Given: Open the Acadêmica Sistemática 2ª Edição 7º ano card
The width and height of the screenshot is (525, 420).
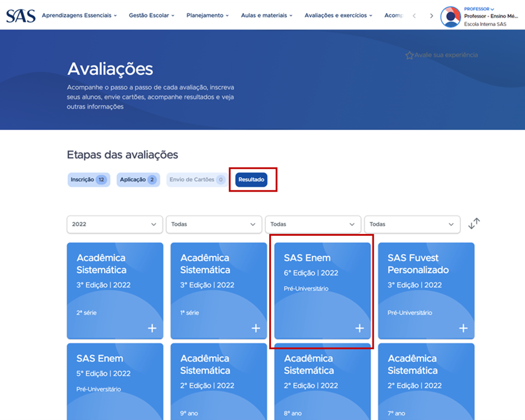Looking at the screenshot, I should [426, 381].
